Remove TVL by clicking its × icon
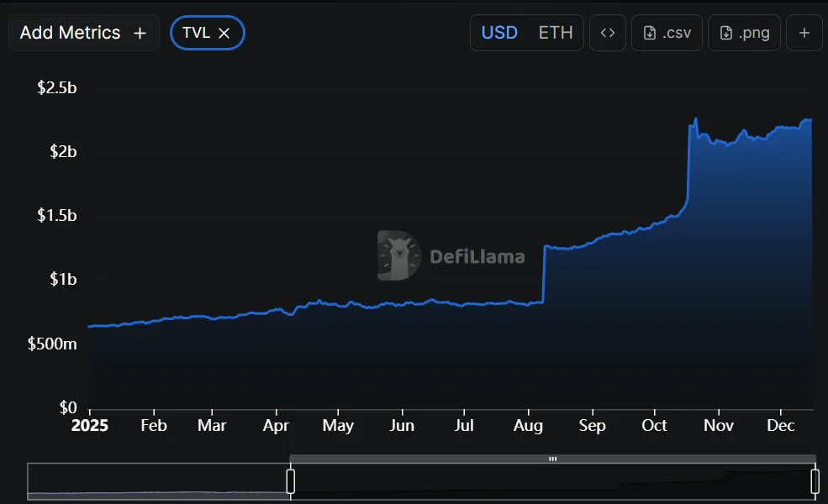This screenshot has height=504, width=828. click(x=223, y=32)
